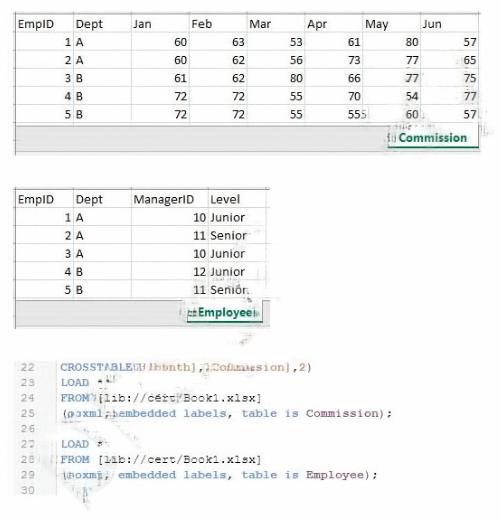The image size is (500, 520).
Task: Place cursor on line number 26
Action: click(27, 428)
